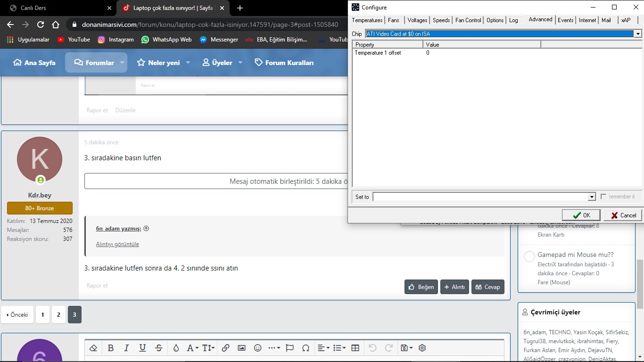
Task: Insert an image in the reply editor
Action: tap(241, 348)
